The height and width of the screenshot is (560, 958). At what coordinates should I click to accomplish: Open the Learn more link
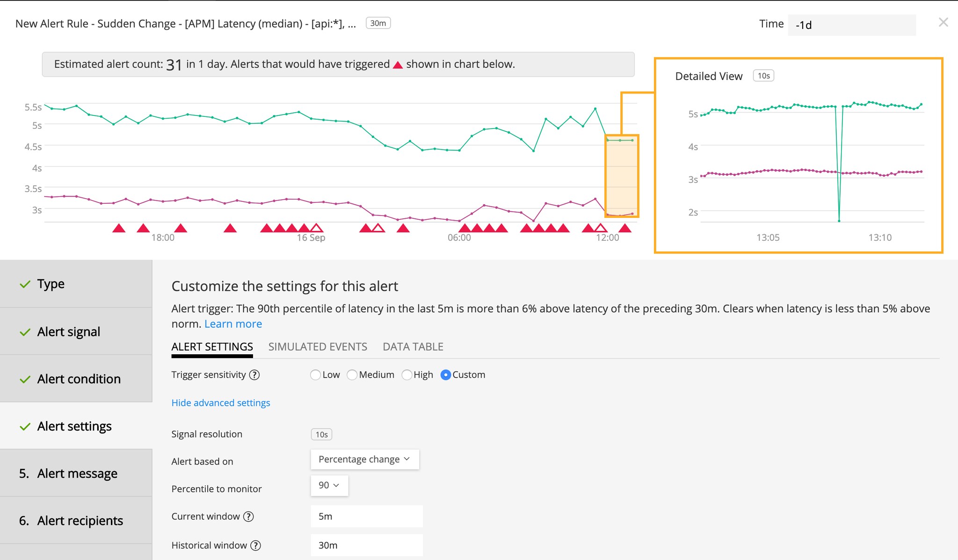[x=233, y=324]
